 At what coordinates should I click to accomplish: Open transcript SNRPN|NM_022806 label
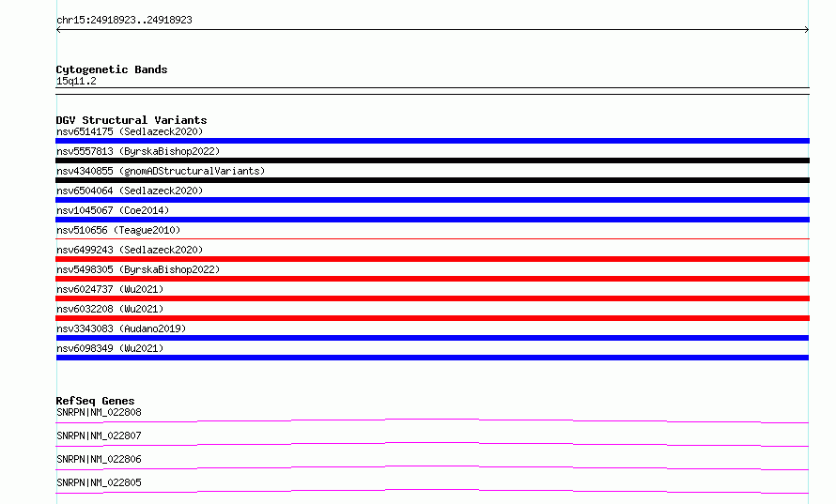(99, 459)
